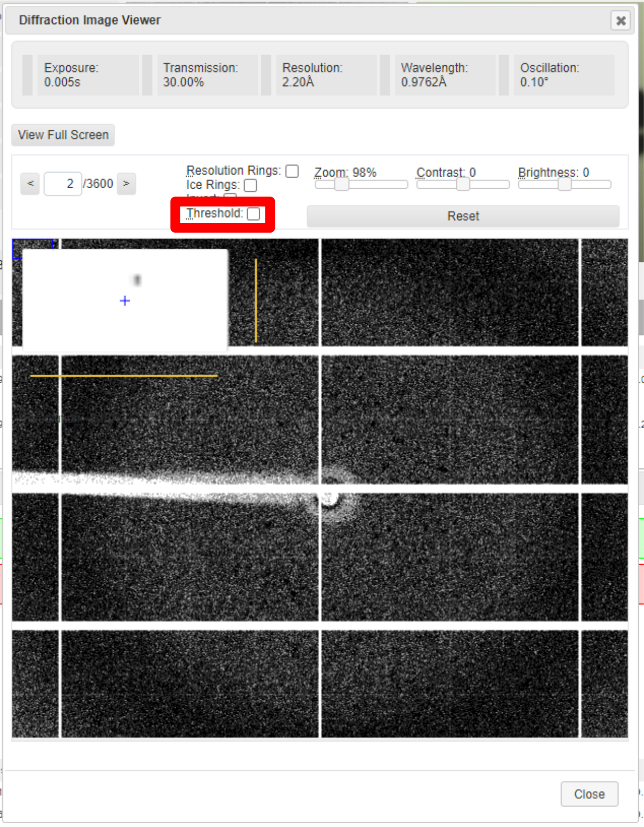Image resolution: width=644 pixels, height=827 pixels.
Task: Click the blue crosshair in magnifier inset
Action: 125,301
